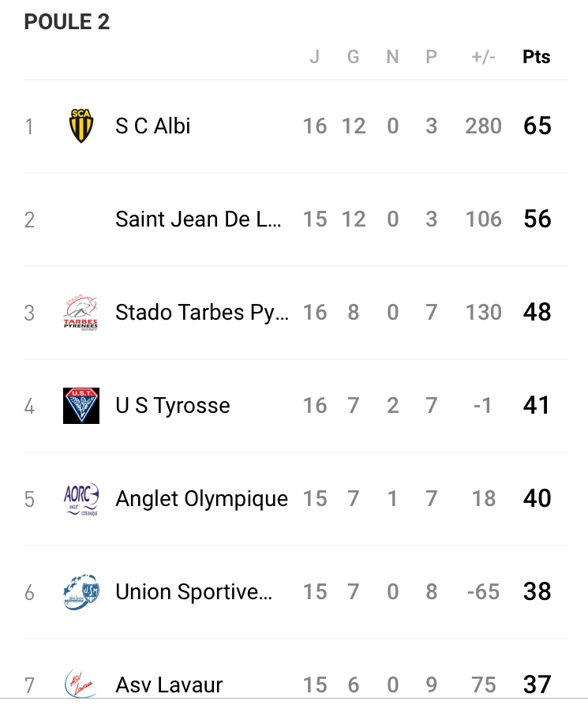Select the Stado Tarbes Py... team name
The height and width of the screenshot is (705, 588).
(x=202, y=313)
